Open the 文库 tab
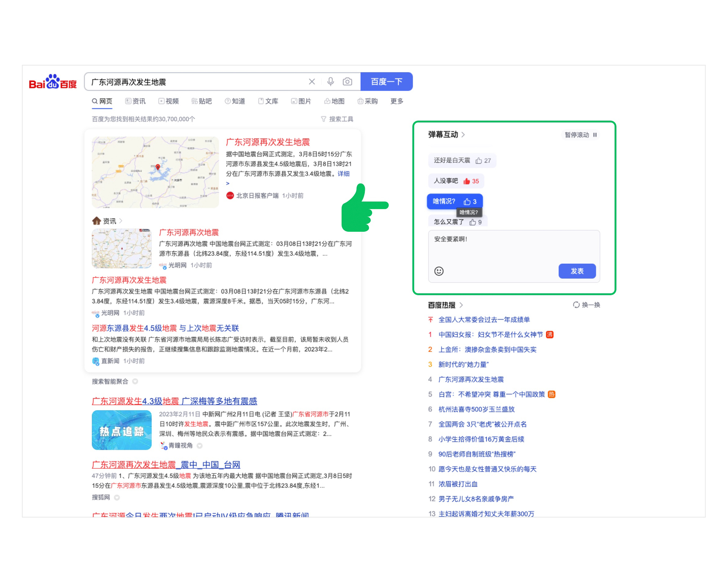The width and height of the screenshot is (728, 582). (268, 101)
